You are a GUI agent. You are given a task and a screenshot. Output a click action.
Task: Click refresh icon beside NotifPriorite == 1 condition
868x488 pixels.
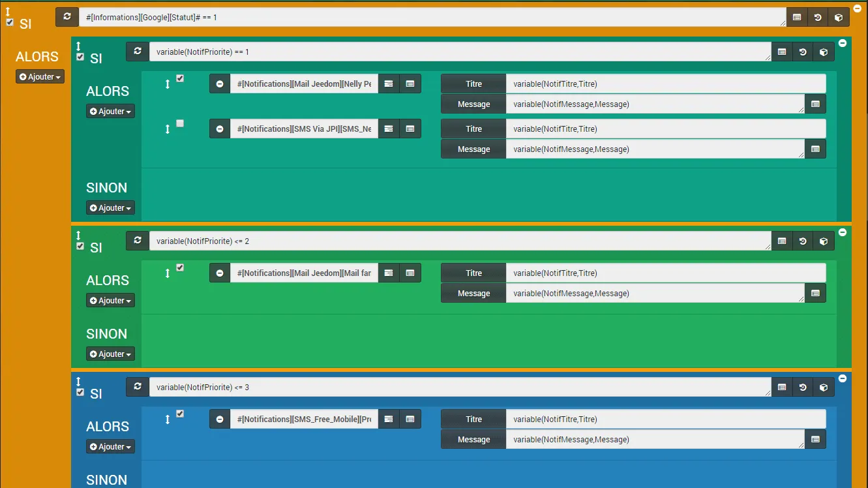point(138,52)
